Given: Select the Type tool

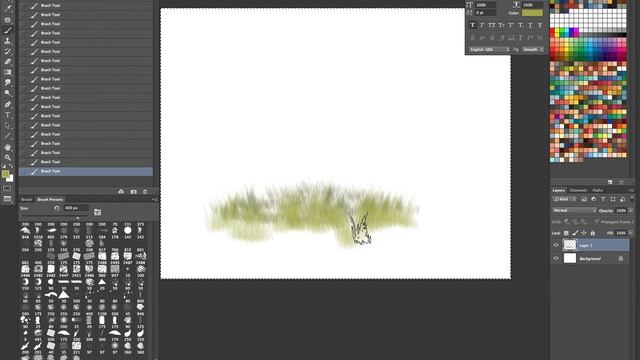Looking at the screenshot, I should [x=7, y=115].
